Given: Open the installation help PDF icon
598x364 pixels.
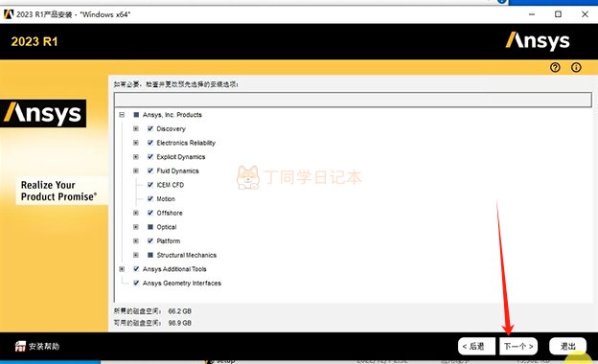Looking at the screenshot, I should (x=20, y=346).
